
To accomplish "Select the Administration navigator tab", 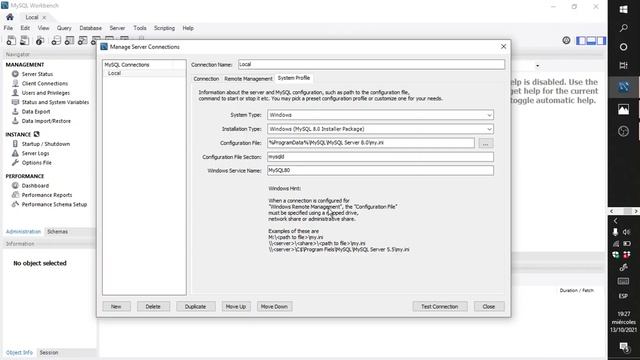I will click(23, 231).
